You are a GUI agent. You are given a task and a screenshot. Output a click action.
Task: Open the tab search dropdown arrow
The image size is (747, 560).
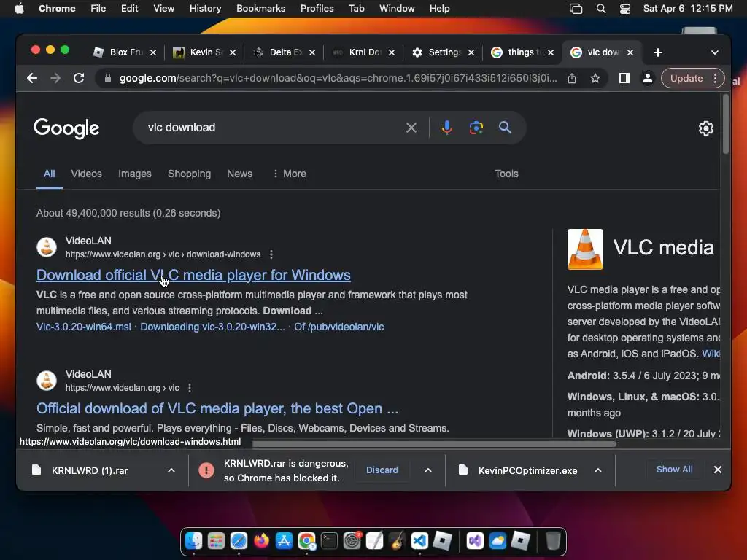(715, 52)
